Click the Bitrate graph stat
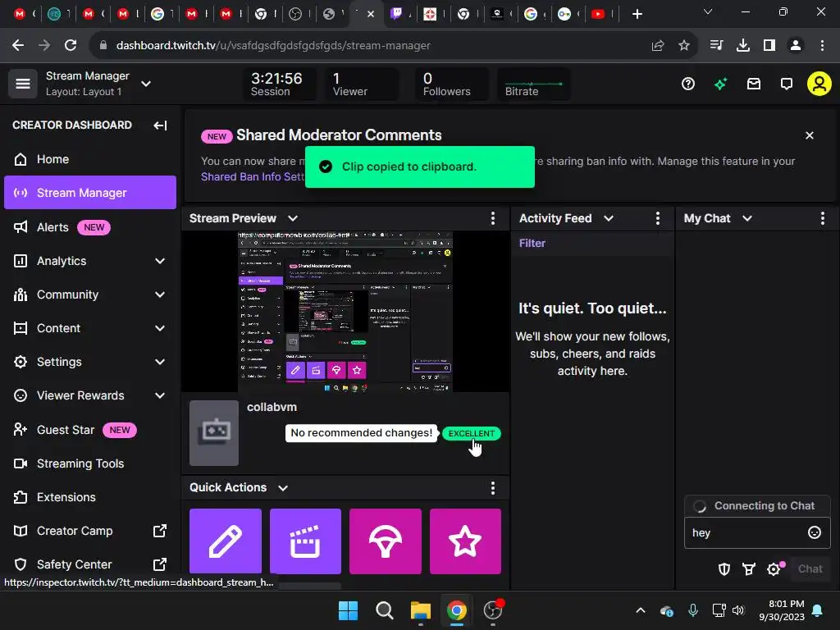The height and width of the screenshot is (630, 840). click(x=533, y=84)
